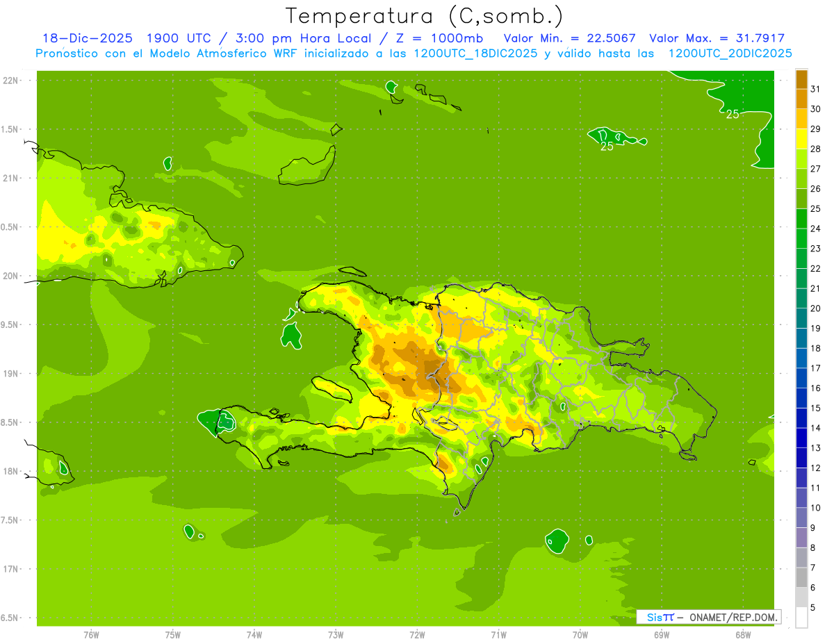Click the '69W' longitude axis label
The width and height of the screenshot is (834, 644).
[662, 635]
